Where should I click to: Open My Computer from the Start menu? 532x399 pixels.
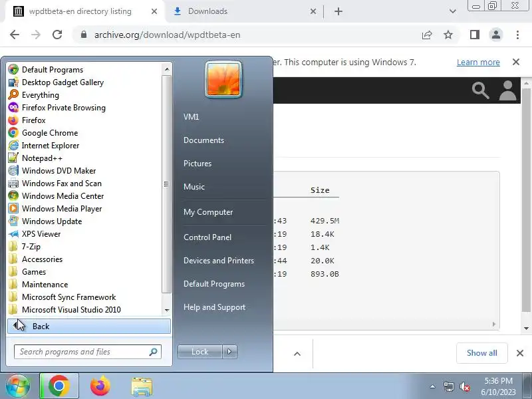(x=208, y=212)
